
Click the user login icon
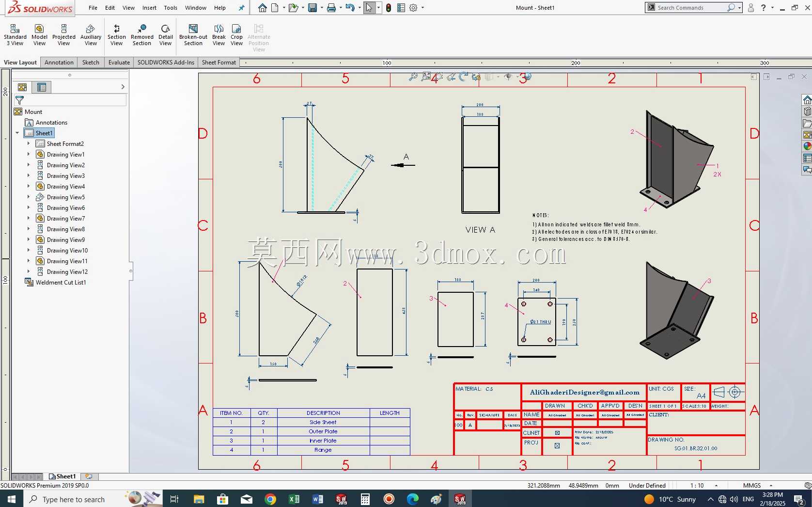click(750, 8)
